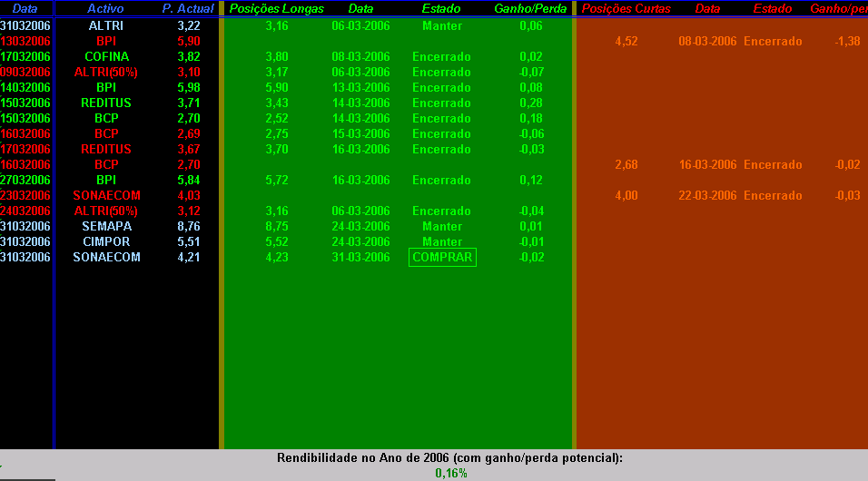Select the COFINA asset cell
This screenshot has height=481, width=868.
[106, 56]
